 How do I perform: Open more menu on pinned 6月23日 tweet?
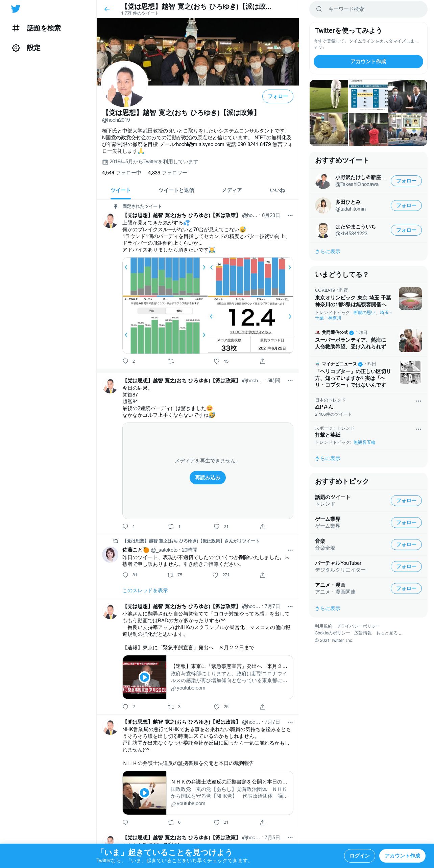point(290,215)
